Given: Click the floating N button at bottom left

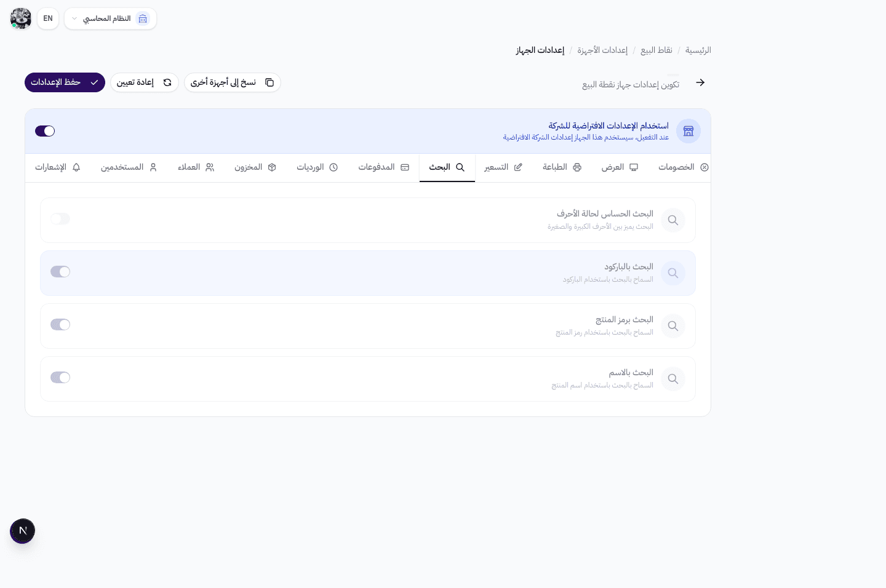Looking at the screenshot, I should tap(22, 530).
